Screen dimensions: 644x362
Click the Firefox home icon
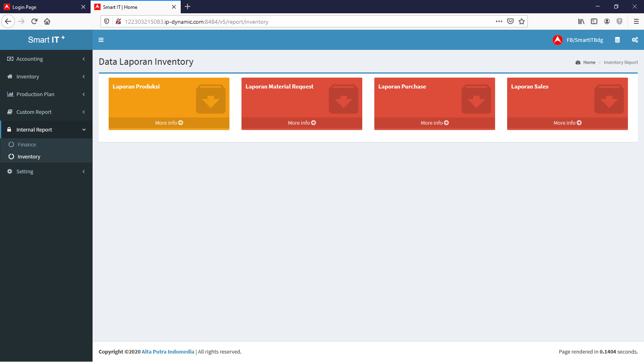(47, 21)
